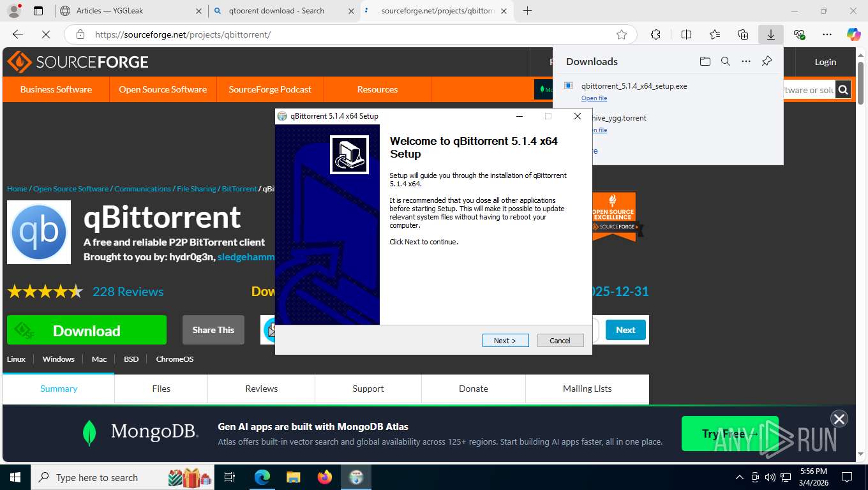Open a new browser tab
This screenshot has width=868, height=490.
[527, 11]
